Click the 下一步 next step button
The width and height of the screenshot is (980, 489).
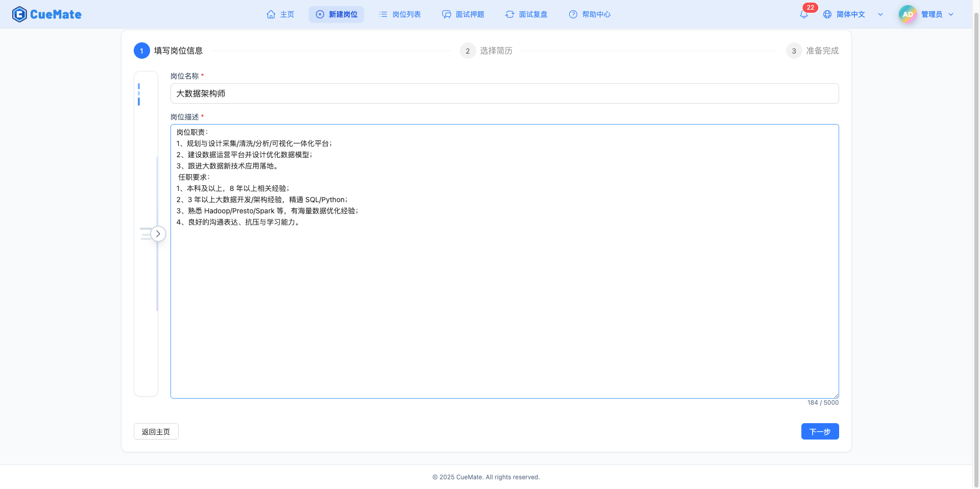coord(820,431)
